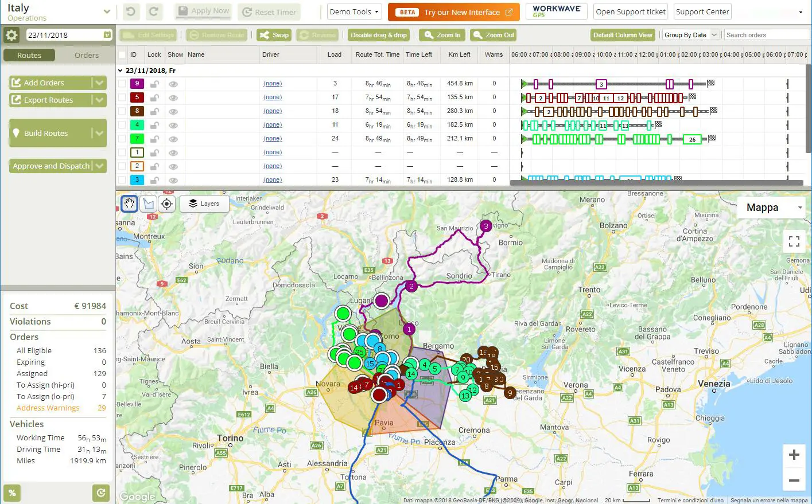Click the green refresh icon in summary panel

(x=100, y=493)
